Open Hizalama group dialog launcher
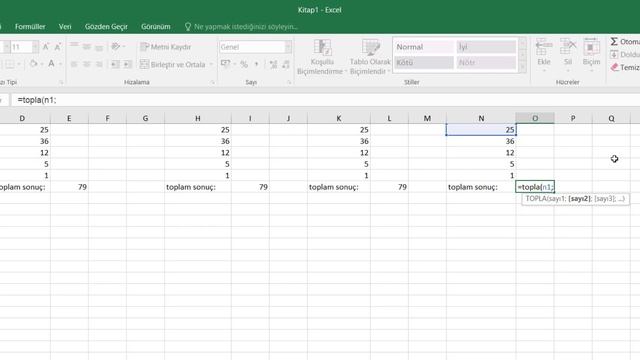Image resolution: width=640 pixels, height=360 pixels. pyautogui.click(x=213, y=82)
